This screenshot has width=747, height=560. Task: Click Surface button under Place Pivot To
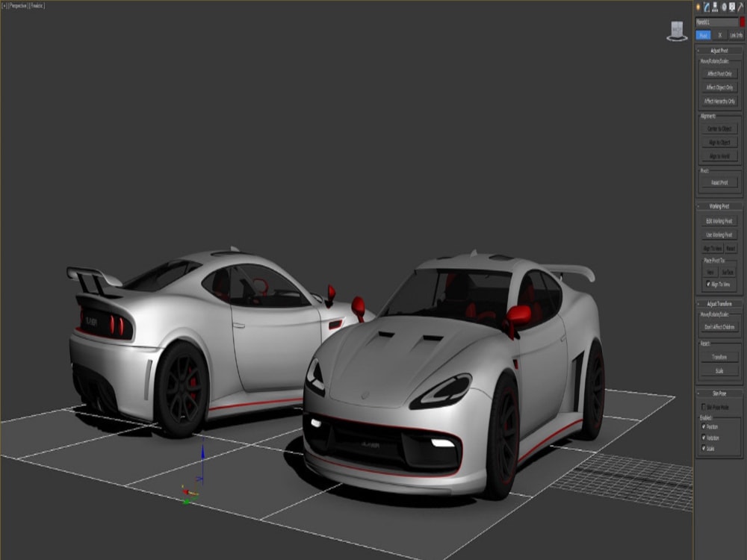(x=728, y=273)
